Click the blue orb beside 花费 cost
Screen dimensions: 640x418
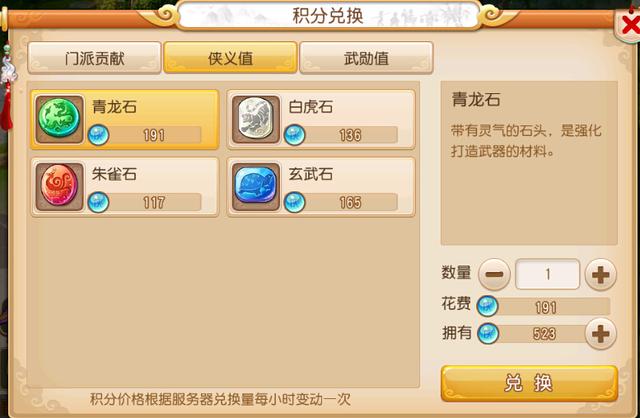tap(487, 306)
